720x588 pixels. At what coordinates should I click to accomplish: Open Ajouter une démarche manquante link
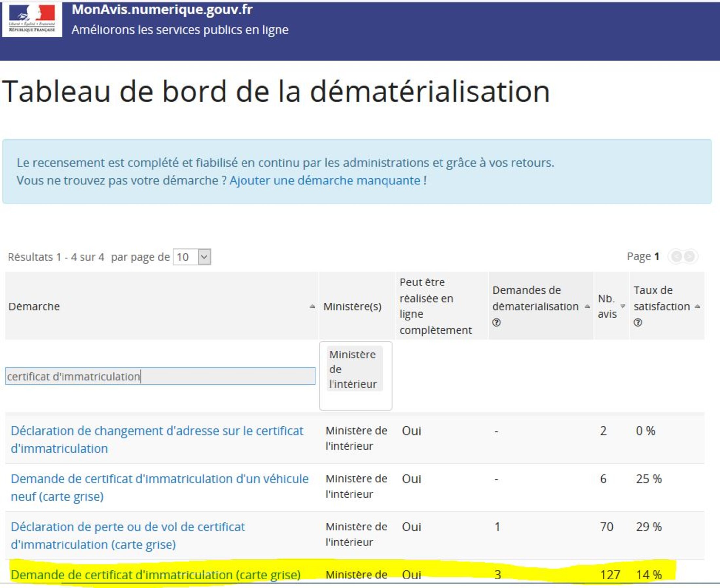pos(325,181)
